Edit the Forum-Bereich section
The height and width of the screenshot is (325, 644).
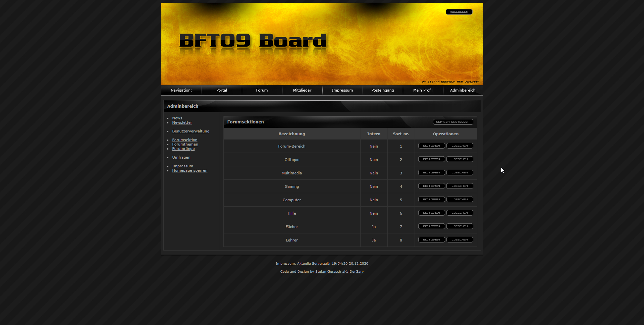[431, 146]
